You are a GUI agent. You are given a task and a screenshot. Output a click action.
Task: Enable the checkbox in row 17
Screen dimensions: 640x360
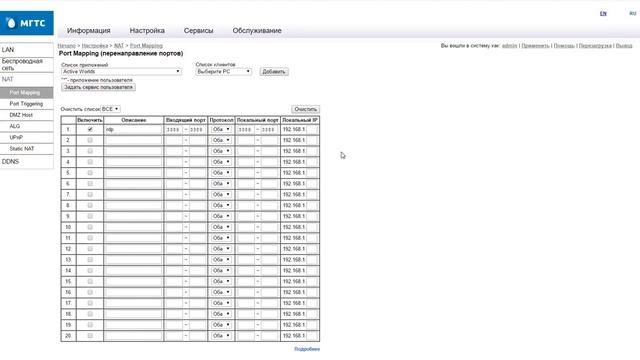tap(90, 303)
